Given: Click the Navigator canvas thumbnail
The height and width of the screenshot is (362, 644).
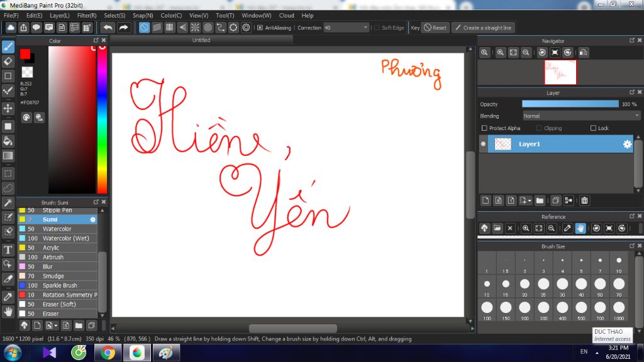Looking at the screenshot, I should [x=560, y=72].
